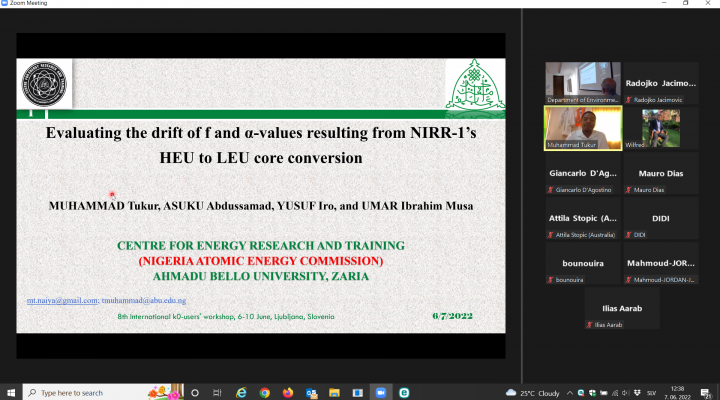Open the notification center icon
The height and width of the screenshot is (400, 720).
[706, 393]
